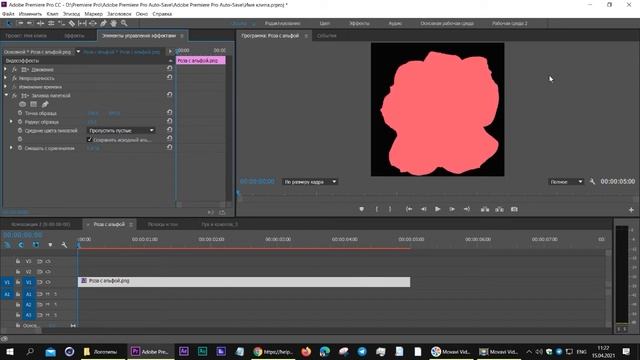Expand the Изменение времени effect
The image size is (640, 360).
click(x=5, y=87)
